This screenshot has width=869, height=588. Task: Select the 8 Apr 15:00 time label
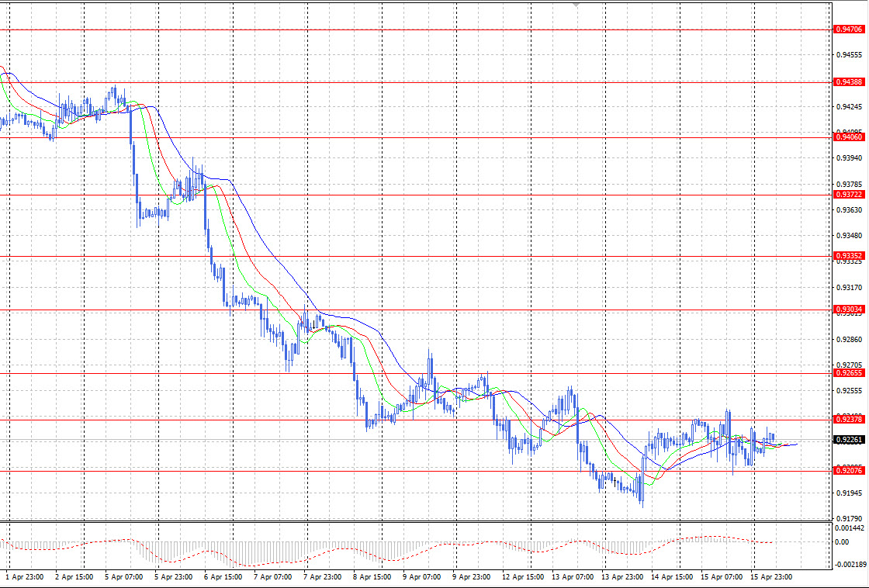(372, 577)
